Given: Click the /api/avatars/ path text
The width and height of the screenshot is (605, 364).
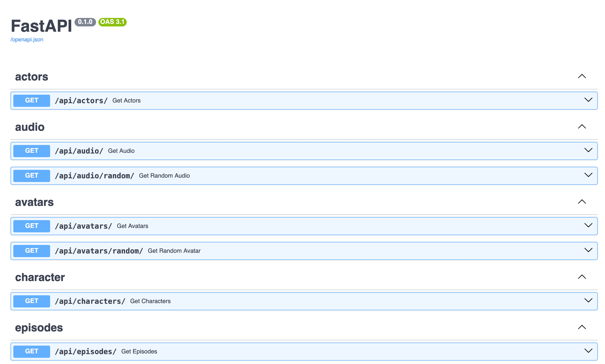Looking at the screenshot, I should [x=83, y=226].
